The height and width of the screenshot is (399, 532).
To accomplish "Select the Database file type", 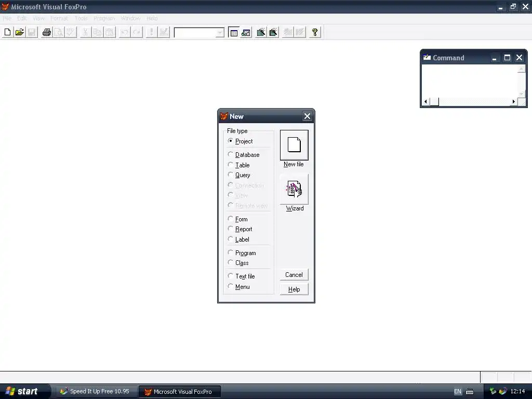I will (244, 155).
